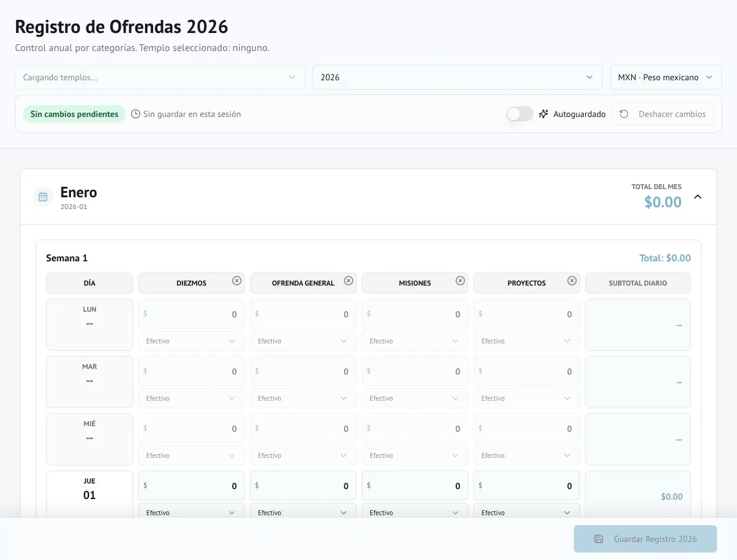Click Guardar Registro 2026 button

[x=645, y=539]
